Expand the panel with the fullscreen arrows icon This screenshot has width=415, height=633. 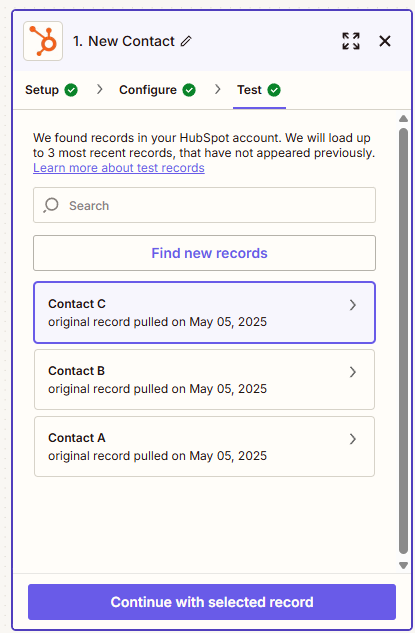coord(351,41)
